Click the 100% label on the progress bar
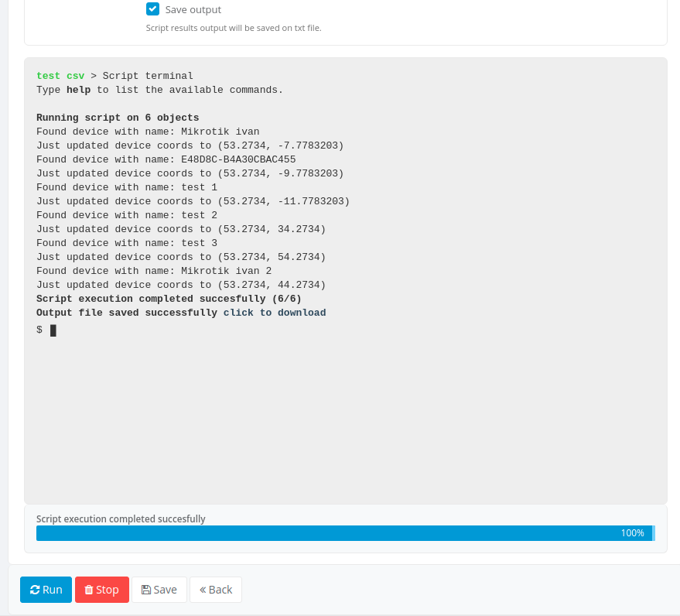 coord(631,533)
